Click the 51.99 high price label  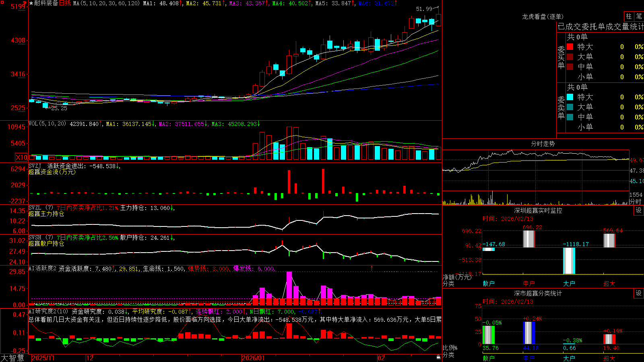click(x=424, y=9)
